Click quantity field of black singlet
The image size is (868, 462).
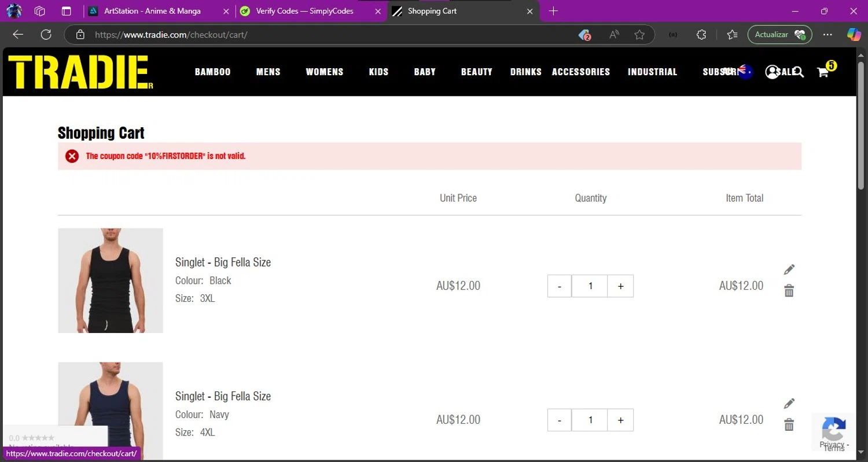[x=590, y=286]
